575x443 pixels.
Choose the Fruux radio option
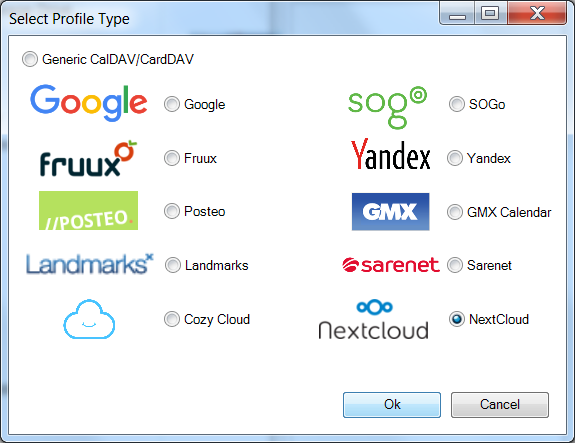click(172, 158)
